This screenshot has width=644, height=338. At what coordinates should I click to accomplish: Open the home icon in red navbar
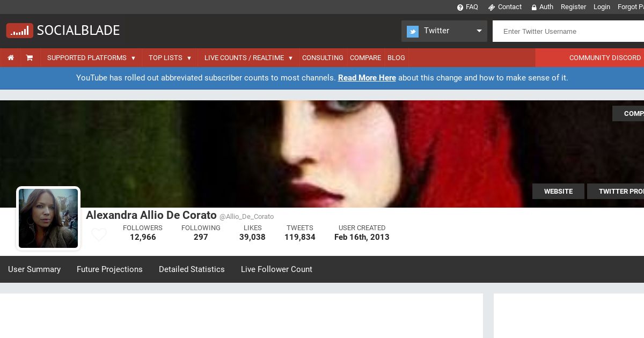(x=11, y=58)
